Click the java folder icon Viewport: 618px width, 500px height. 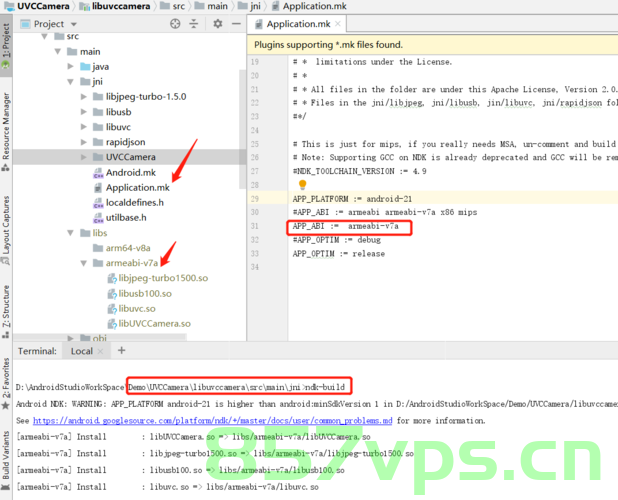click(x=85, y=67)
